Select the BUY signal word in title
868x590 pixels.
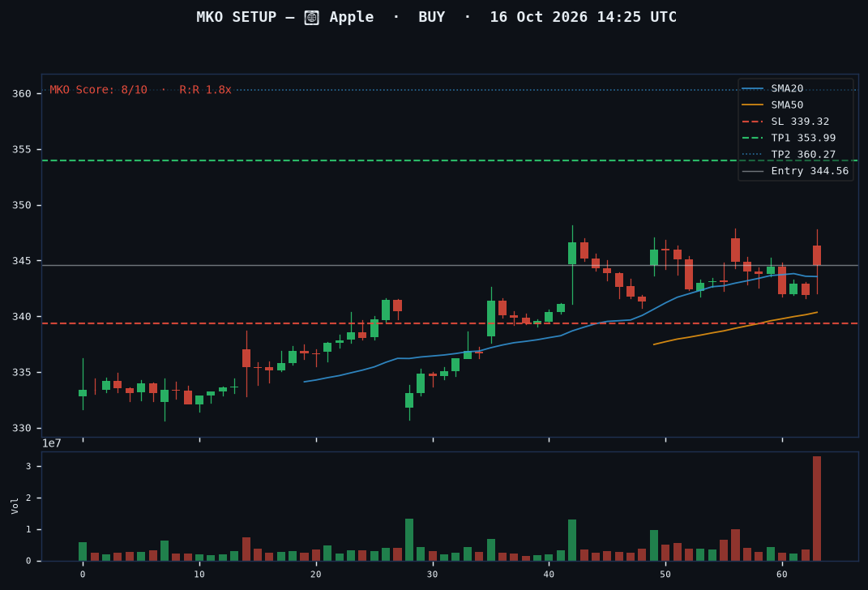(432, 17)
